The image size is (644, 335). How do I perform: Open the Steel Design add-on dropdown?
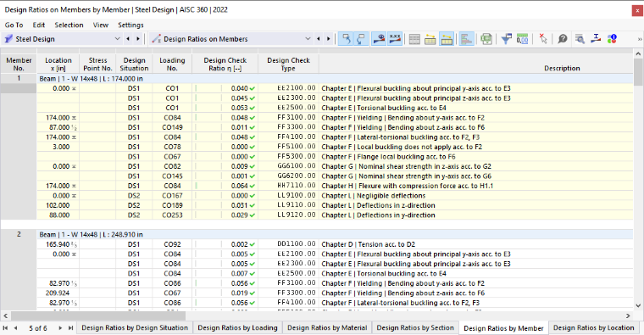point(117,39)
